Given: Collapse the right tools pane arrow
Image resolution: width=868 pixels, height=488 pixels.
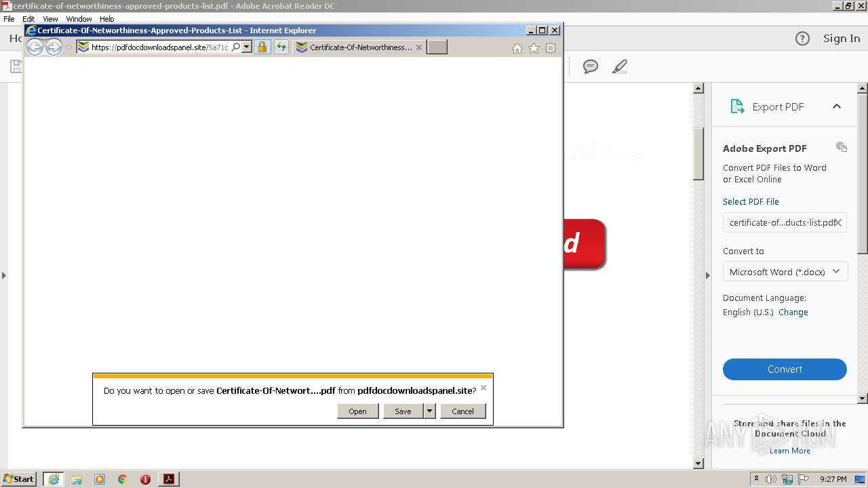Looking at the screenshot, I should point(708,275).
